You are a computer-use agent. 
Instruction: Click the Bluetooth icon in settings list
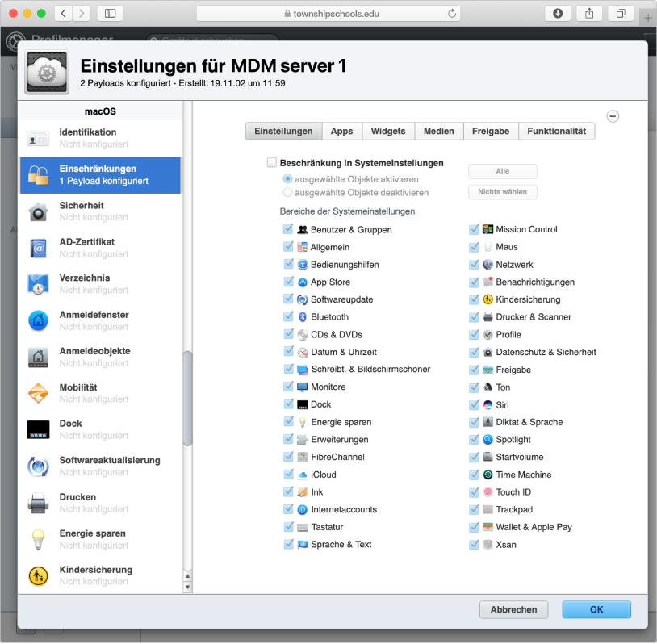coord(303,317)
